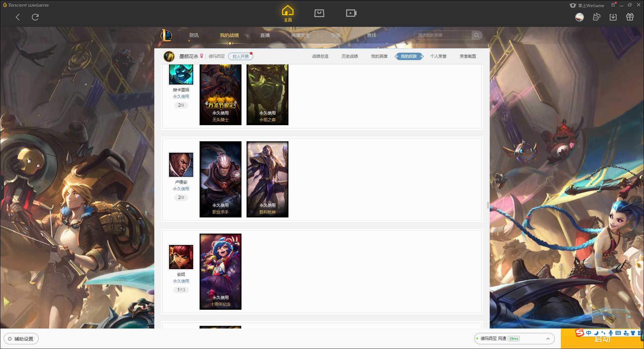Screen dimensions: 644x349
Task: Open the 直播 tab
Action: pos(265,35)
